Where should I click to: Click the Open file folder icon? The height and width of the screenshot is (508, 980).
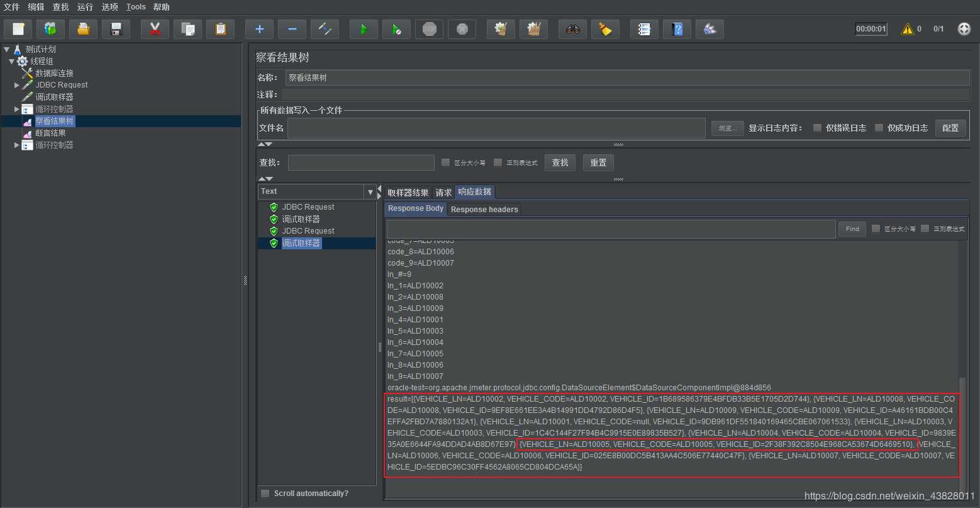(83, 29)
